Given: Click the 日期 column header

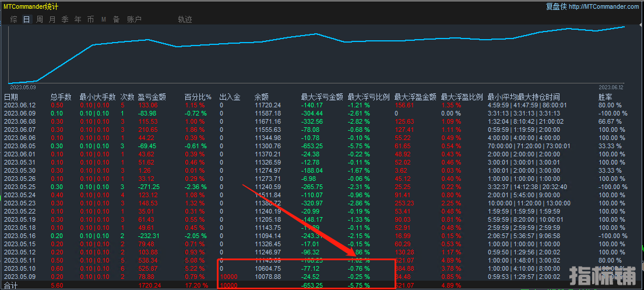Looking at the screenshot, I should pyautogui.click(x=11, y=97).
